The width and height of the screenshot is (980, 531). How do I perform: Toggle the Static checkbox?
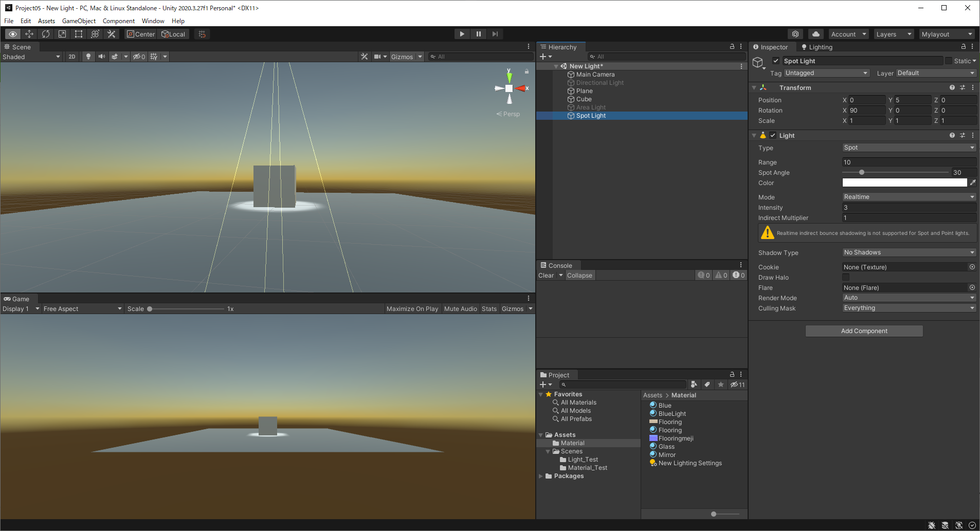point(949,61)
